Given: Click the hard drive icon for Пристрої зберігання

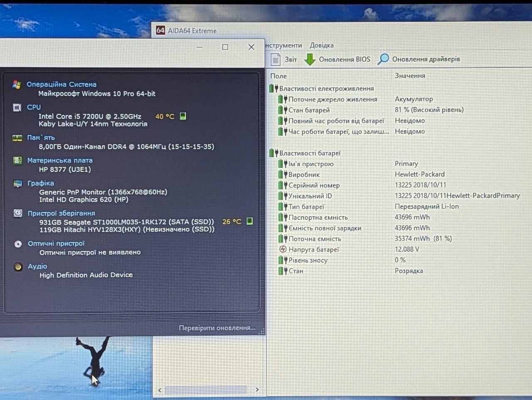Looking at the screenshot, I should (18, 213).
